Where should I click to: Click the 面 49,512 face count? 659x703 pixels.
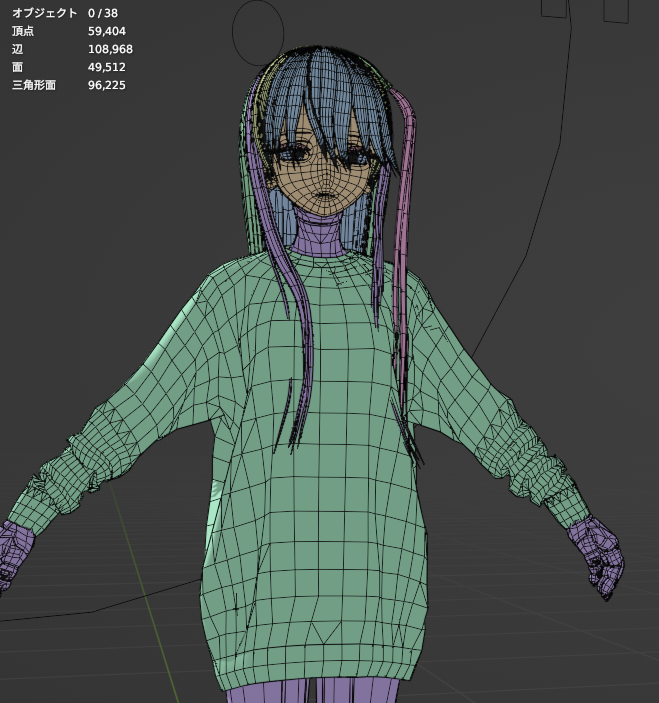point(69,67)
